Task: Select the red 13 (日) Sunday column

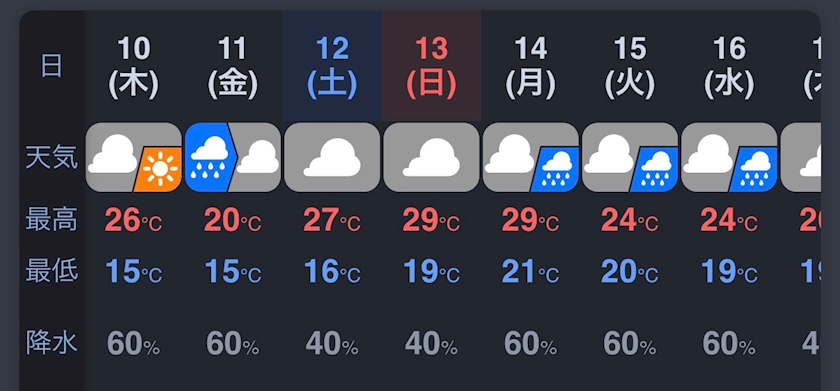Action: pyautogui.click(x=431, y=66)
